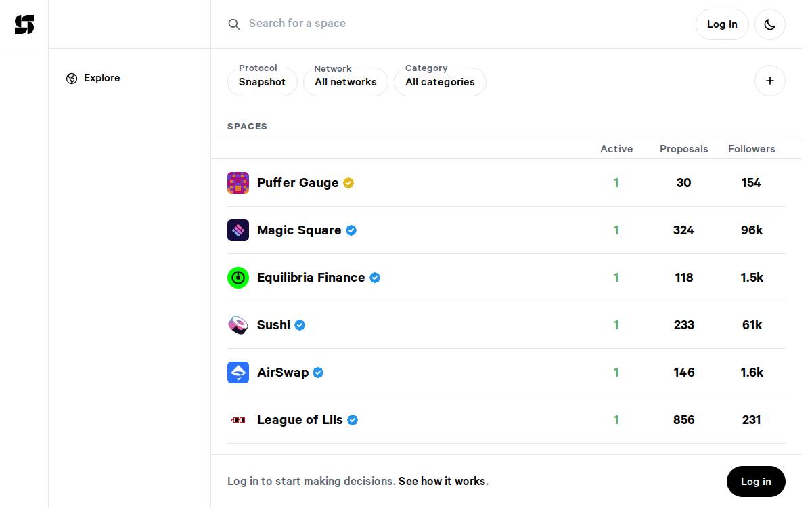This screenshot has height=508, width=812.
Task: Open the Sushi space
Action: tap(273, 325)
